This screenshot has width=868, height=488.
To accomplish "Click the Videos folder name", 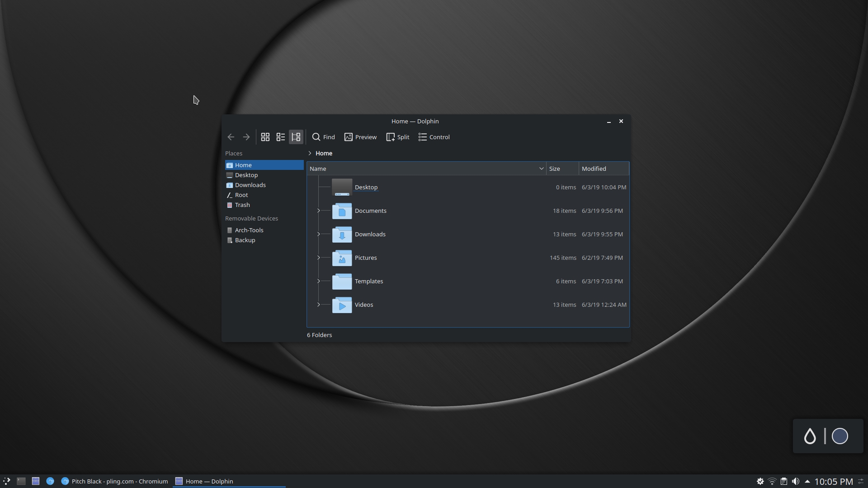I will point(364,305).
